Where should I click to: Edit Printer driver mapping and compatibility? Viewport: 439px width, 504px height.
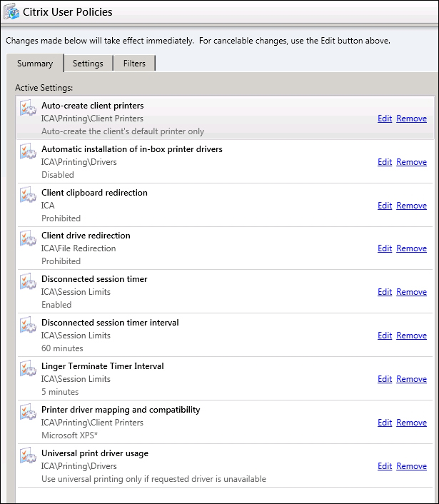click(385, 423)
